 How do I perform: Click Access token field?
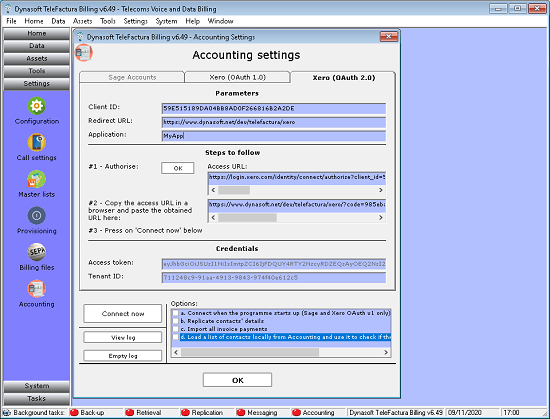tap(274, 264)
